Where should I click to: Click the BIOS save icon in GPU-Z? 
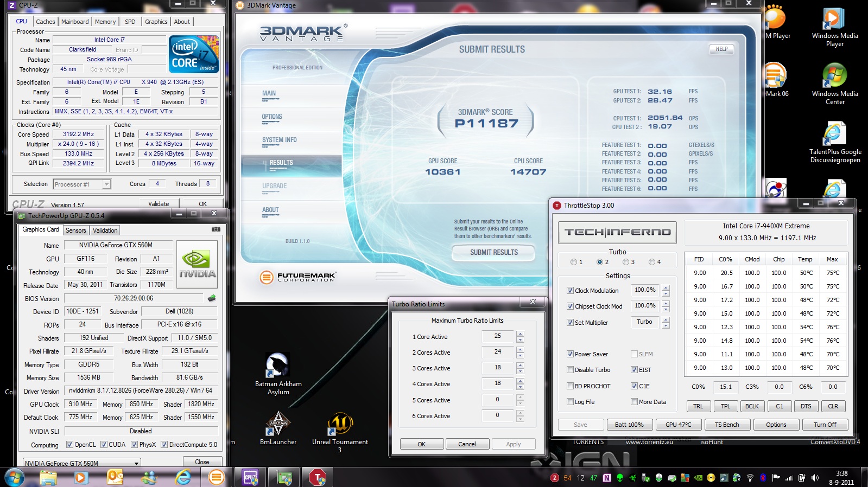tap(212, 298)
